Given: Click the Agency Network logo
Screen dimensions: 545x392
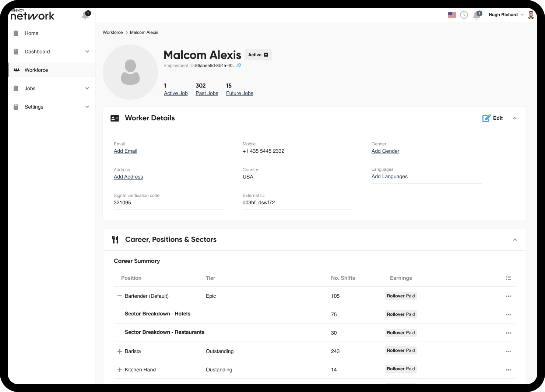Looking at the screenshot, I should tap(32, 15).
